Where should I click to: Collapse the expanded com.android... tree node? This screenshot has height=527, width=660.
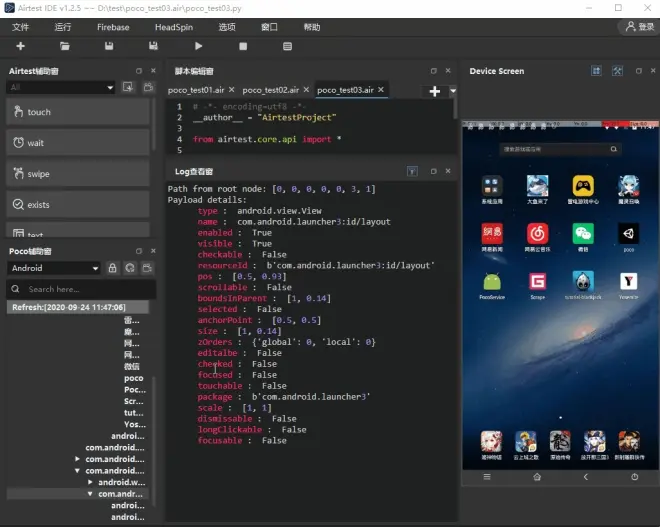coord(77,471)
